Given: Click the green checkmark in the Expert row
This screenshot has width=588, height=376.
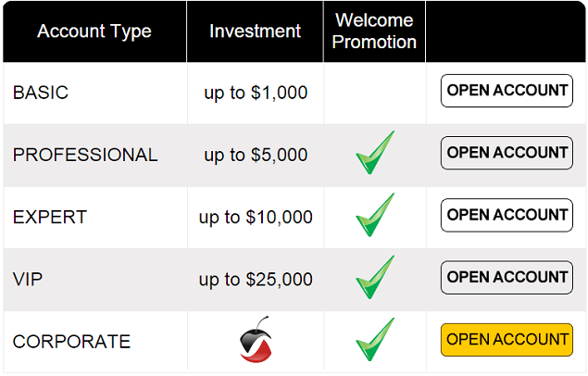Looking at the screenshot, I should pos(375,215).
